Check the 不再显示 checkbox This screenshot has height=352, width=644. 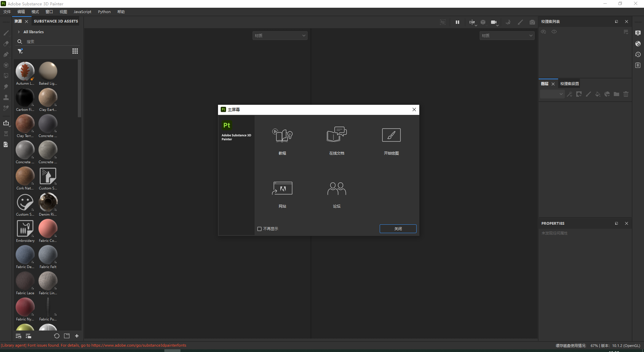(x=259, y=229)
